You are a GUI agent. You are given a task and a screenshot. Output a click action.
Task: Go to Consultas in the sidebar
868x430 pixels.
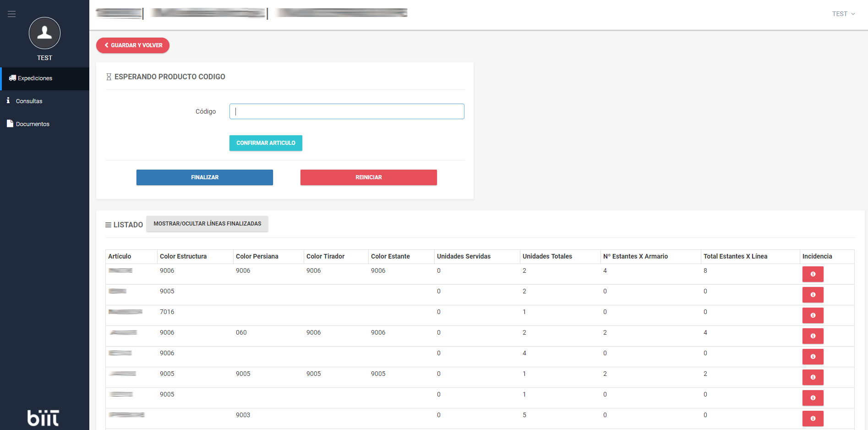29,101
